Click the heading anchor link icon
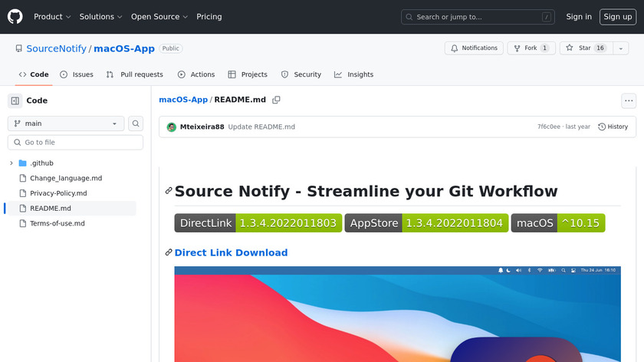 169,191
